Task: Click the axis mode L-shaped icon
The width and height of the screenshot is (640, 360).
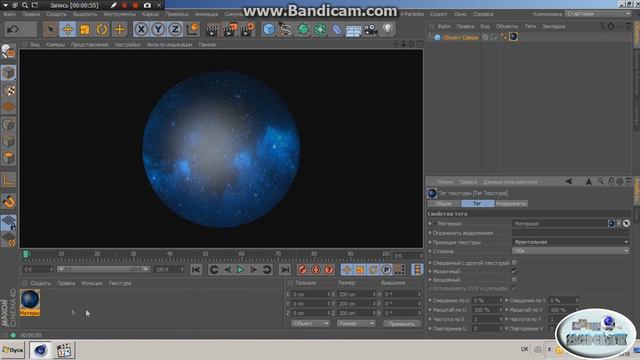Action: tap(9, 180)
